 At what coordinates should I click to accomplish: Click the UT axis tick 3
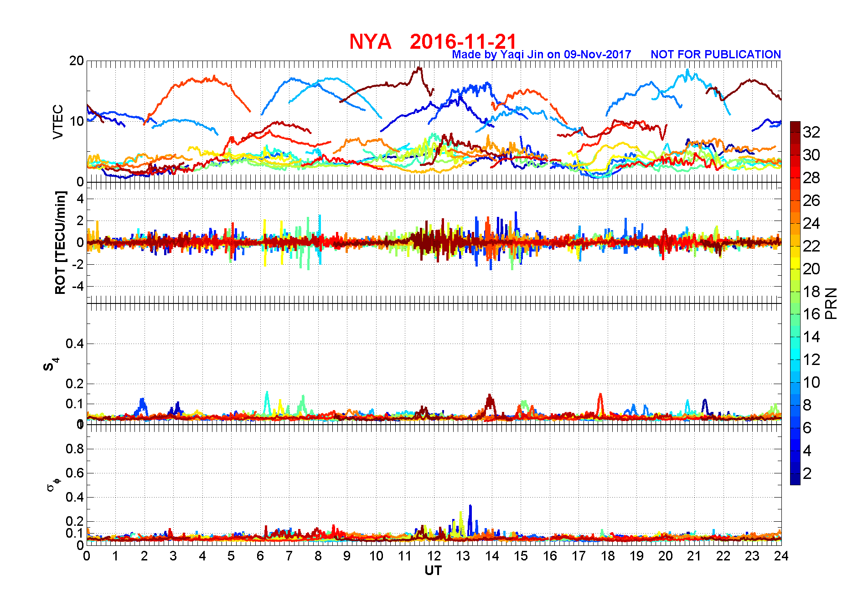(x=173, y=556)
